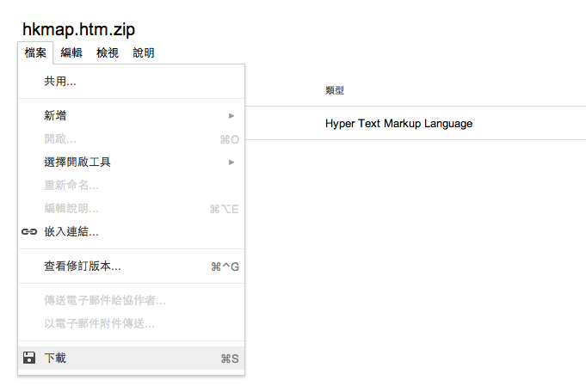Screen dimensions: 586x392
Task: Open the 檢視 menu
Action: coord(108,52)
